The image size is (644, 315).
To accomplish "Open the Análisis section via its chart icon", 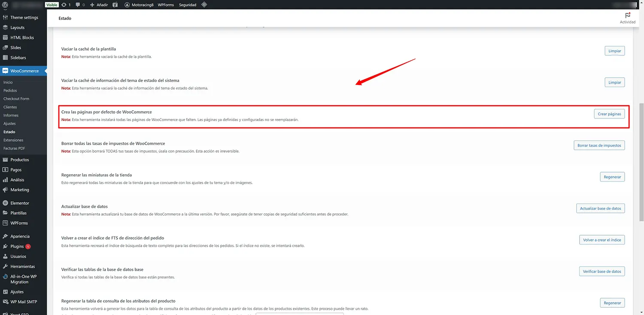I will point(5,179).
